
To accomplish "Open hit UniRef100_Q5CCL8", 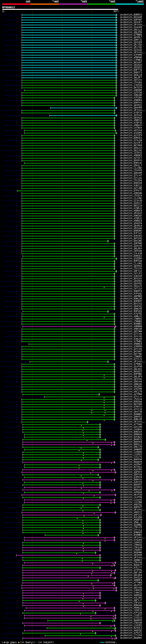I will click(x=131, y=30).
